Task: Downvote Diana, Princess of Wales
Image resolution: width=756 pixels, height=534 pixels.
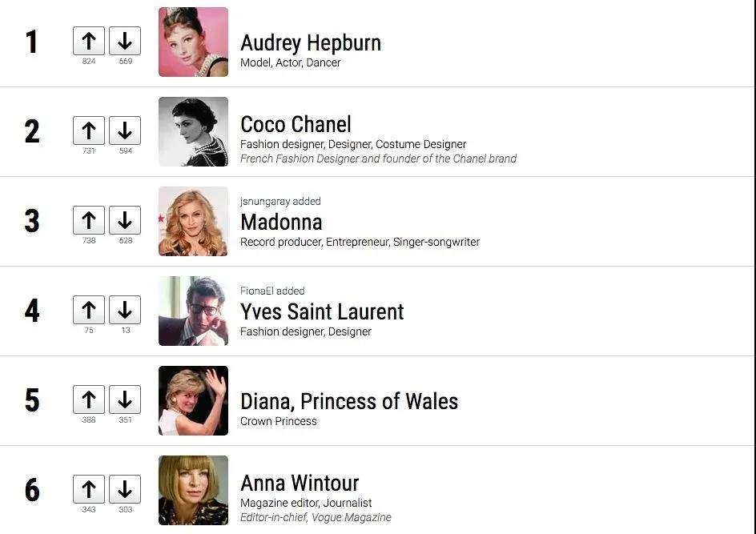Action: 125,399
